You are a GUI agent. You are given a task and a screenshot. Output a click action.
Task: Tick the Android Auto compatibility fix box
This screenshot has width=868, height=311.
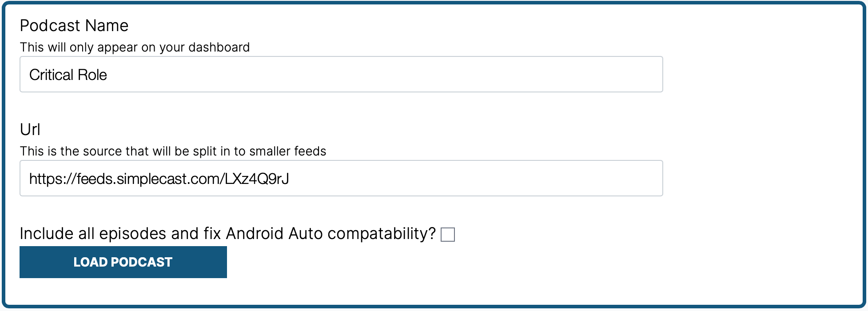pos(448,235)
